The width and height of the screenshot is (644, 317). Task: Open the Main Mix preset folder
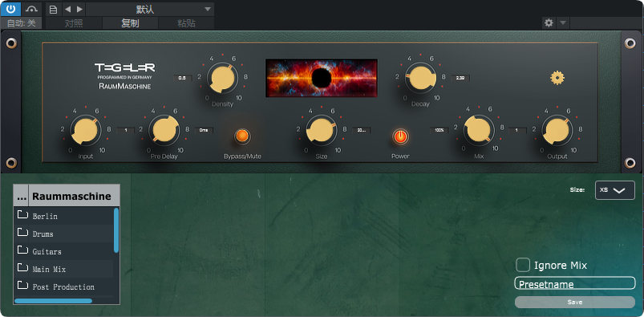pos(63,269)
